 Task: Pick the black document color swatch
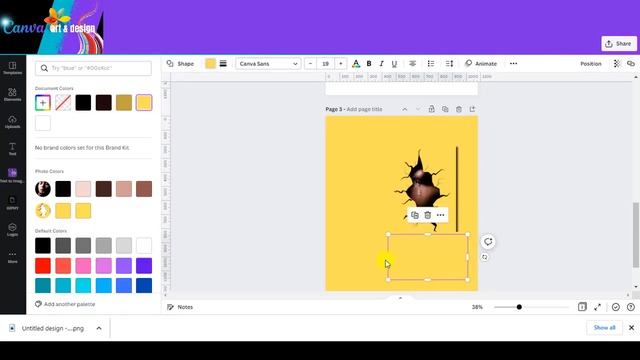pos(83,103)
